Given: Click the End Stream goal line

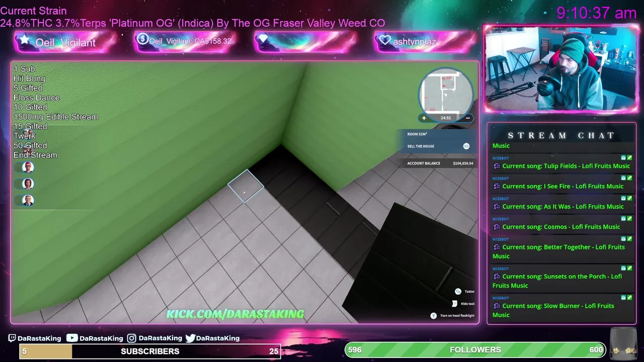Looking at the screenshot, I should tap(35, 155).
